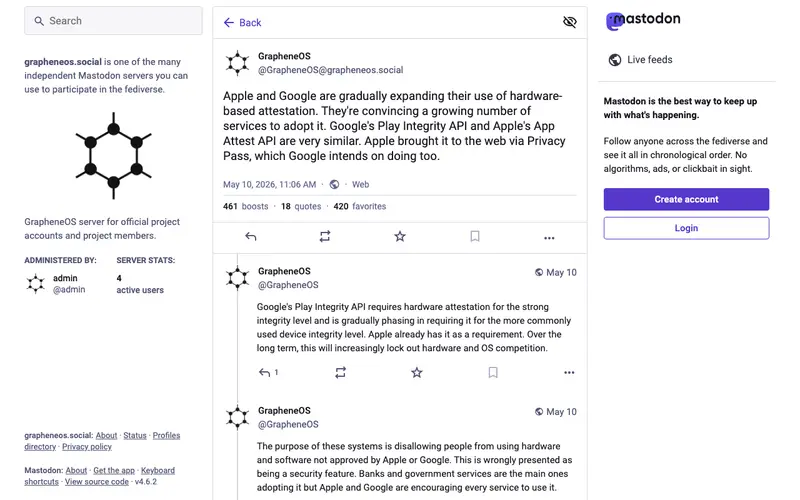Image resolution: width=800 pixels, height=500 pixels.
Task: Open View source code link
Action: [x=96, y=482]
